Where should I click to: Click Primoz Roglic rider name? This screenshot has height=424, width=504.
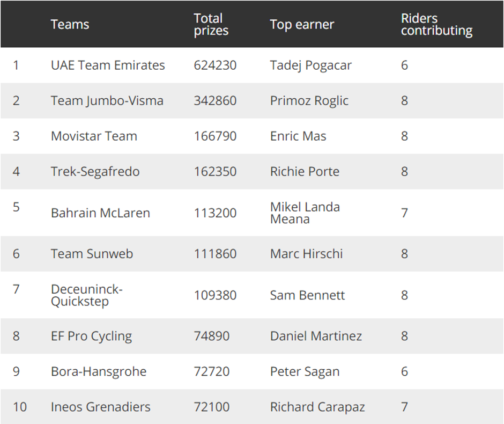(x=309, y=101)
